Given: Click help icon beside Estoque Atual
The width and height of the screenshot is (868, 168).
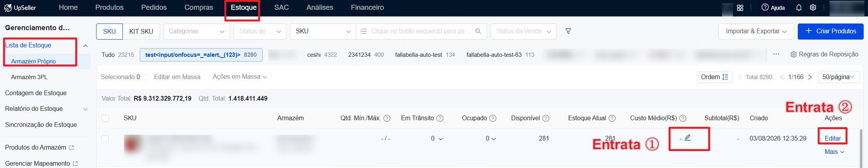Looking at the screenshot, I should click(612, 118).
